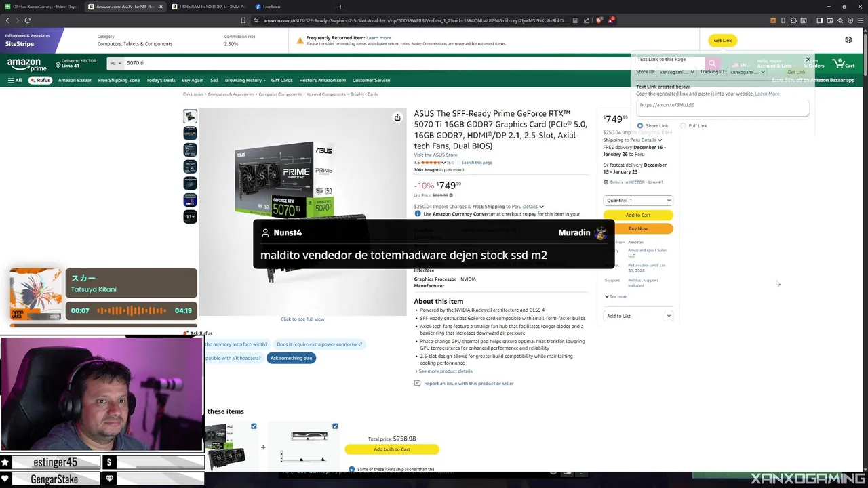Click the Amazon Prime logo
The width and height of the screenshot is (868, 488).
click(x=26, y=65)
